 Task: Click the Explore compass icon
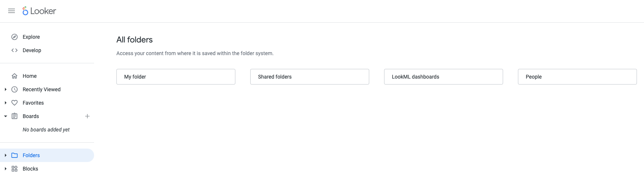point(15,37)
